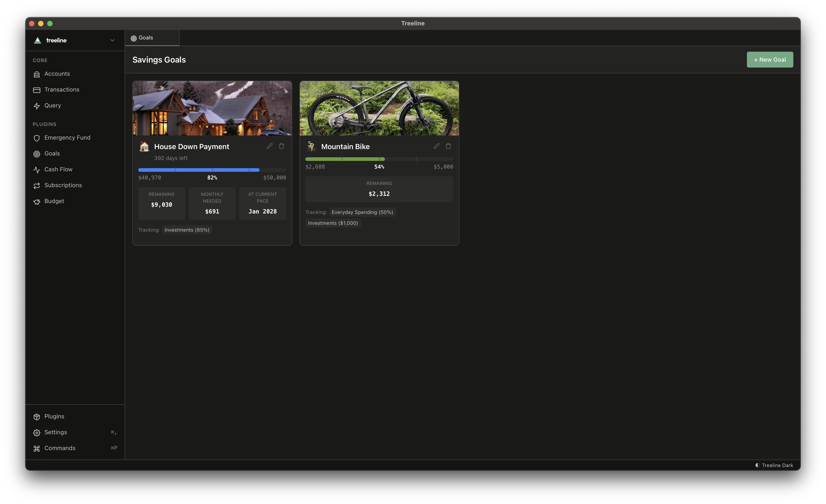This screenshot has width=826, height=504.
Task: Open the Query tool
Action: (53, 106)
